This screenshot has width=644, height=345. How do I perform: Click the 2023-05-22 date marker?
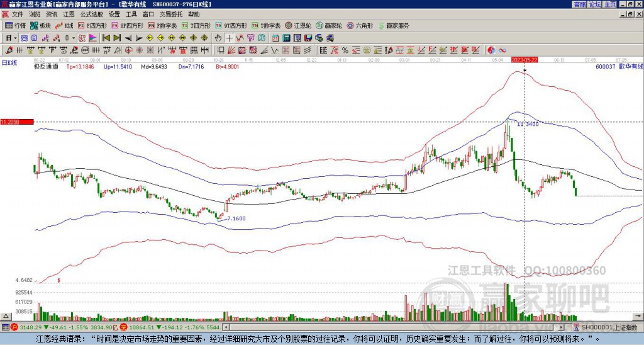click(525, 60)
